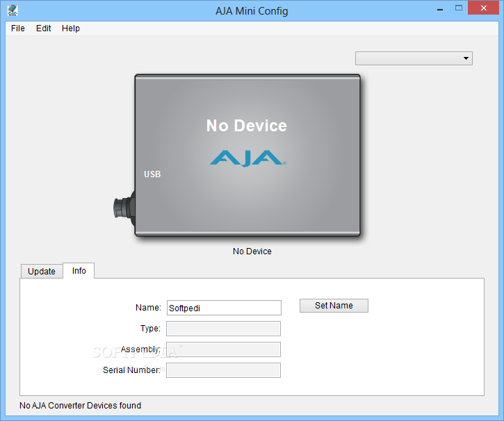Click the BNC connector on the device image
The height and width of the screenshot is (421, 504).
(x=124, y=208)
